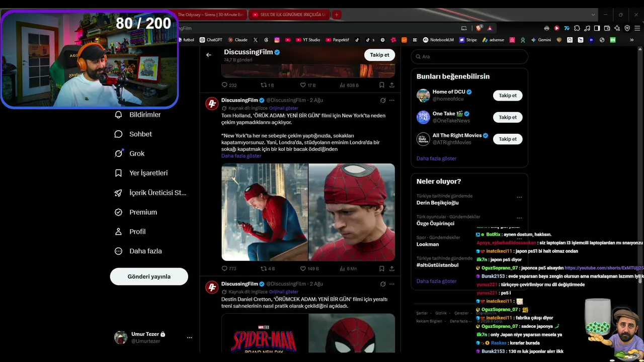Reply to the Tom Holland post with 773 replies

click(229, 268)
